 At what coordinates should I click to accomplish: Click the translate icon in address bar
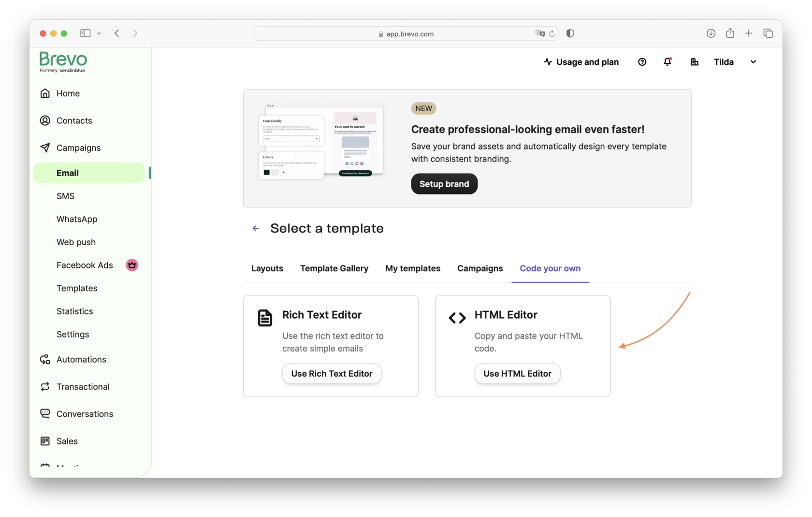click(540, 33)
